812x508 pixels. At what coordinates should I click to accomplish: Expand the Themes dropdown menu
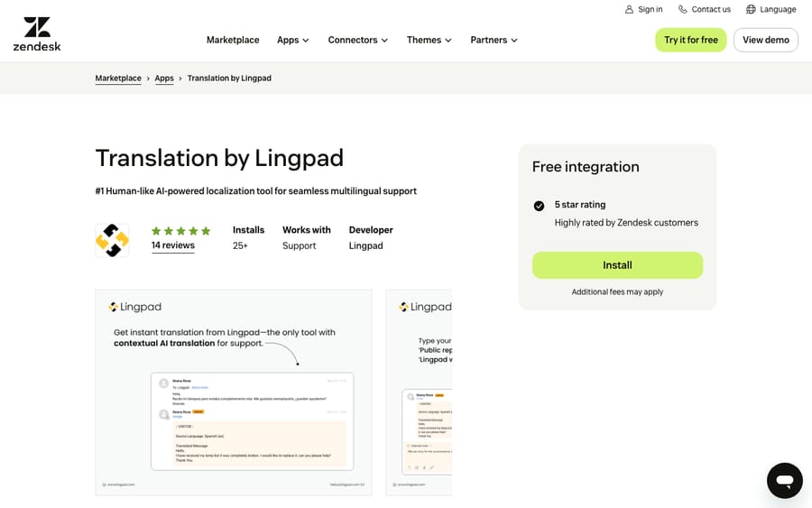429,40
